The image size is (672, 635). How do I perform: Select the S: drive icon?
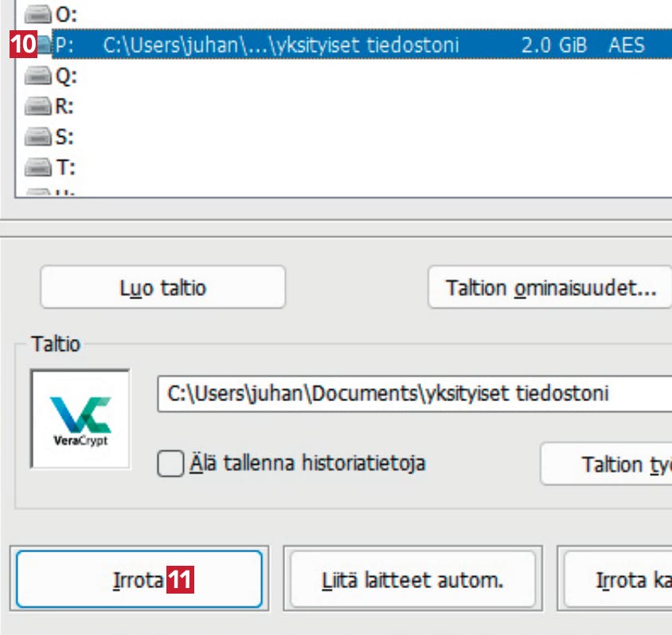click(x=37, y=137)
